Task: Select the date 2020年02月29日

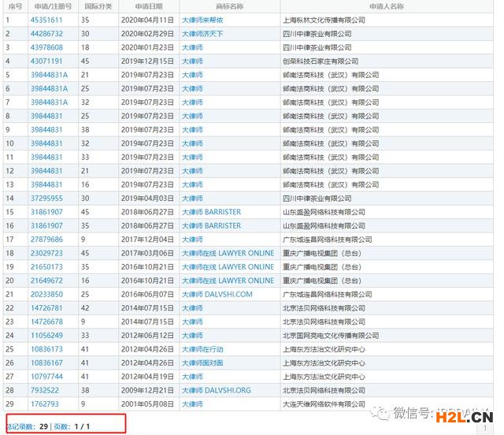Action: [147, 34]
